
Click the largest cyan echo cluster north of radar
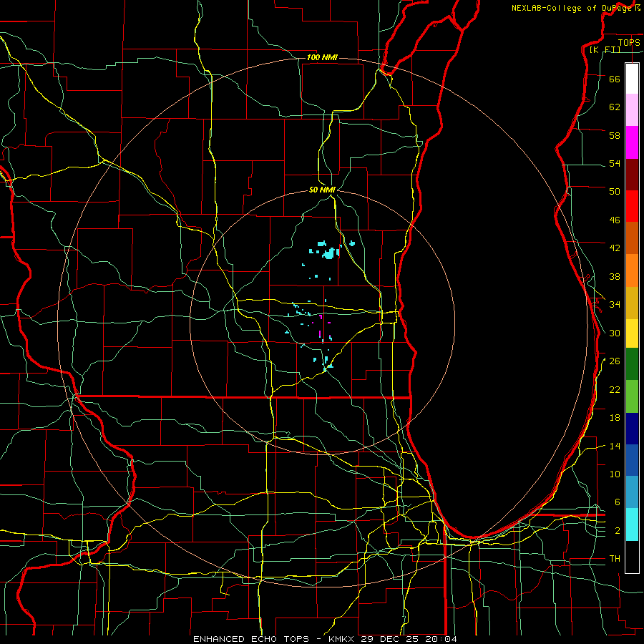pyautogui.click(x=329, y=253)
